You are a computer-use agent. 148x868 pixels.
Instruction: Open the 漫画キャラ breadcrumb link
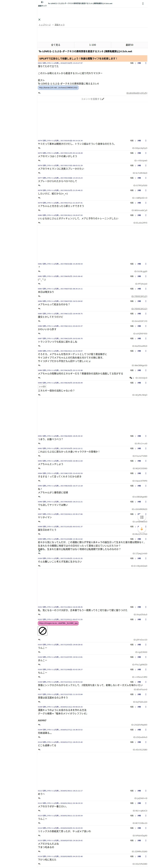60,25
